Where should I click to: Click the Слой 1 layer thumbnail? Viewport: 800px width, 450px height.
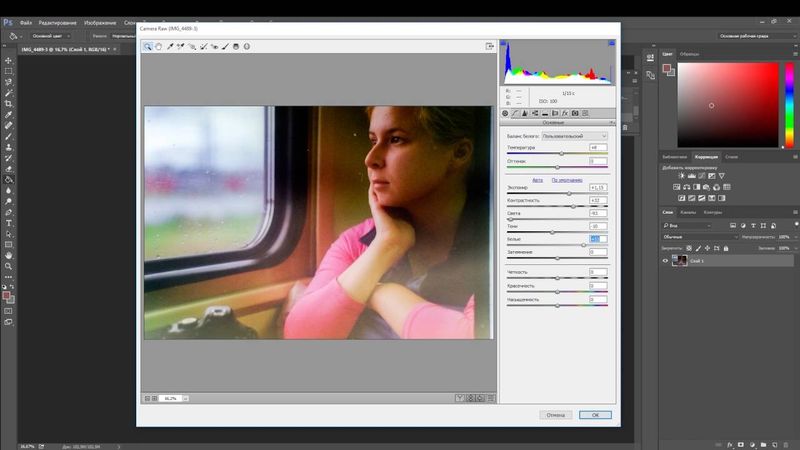pos(679,261)
